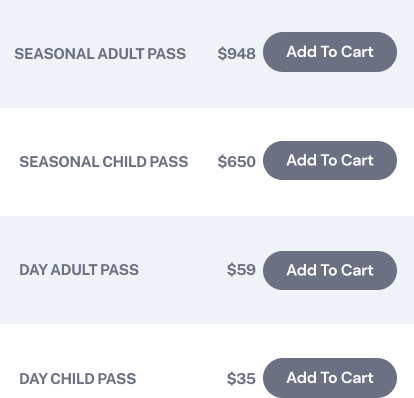Click the $948 price
Image resolution: width=414 pixels, height=398 pixels.
[x=236, y=54]
